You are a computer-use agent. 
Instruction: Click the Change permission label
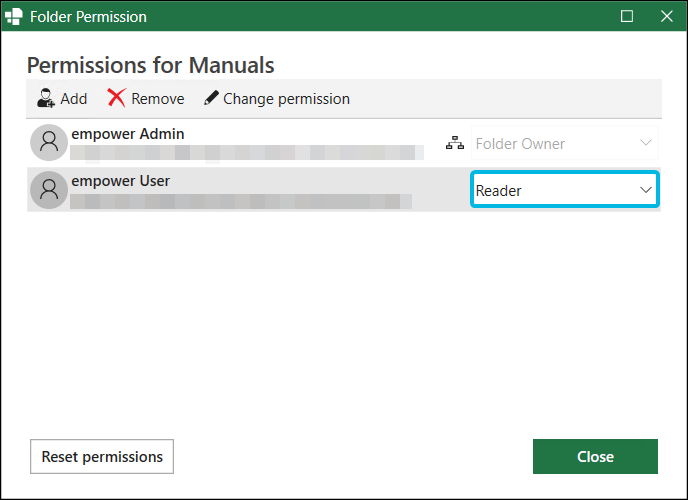[287, 99]
